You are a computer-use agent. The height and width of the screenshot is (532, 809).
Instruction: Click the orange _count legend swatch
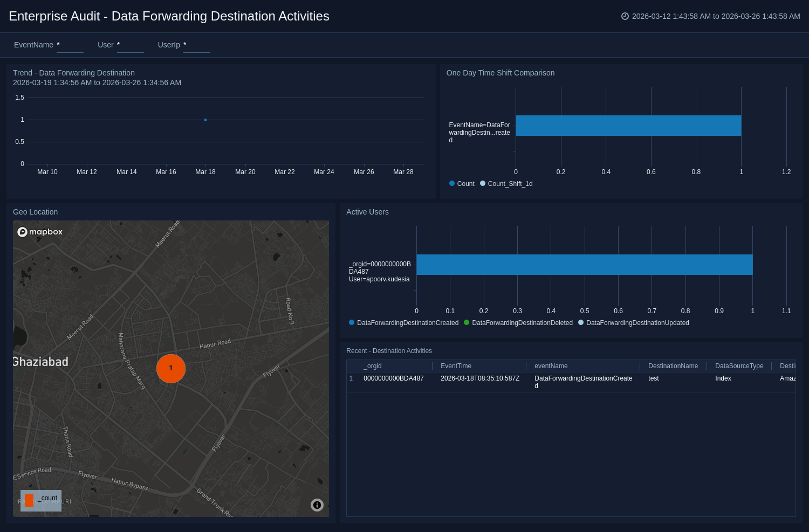click(29, 501)
